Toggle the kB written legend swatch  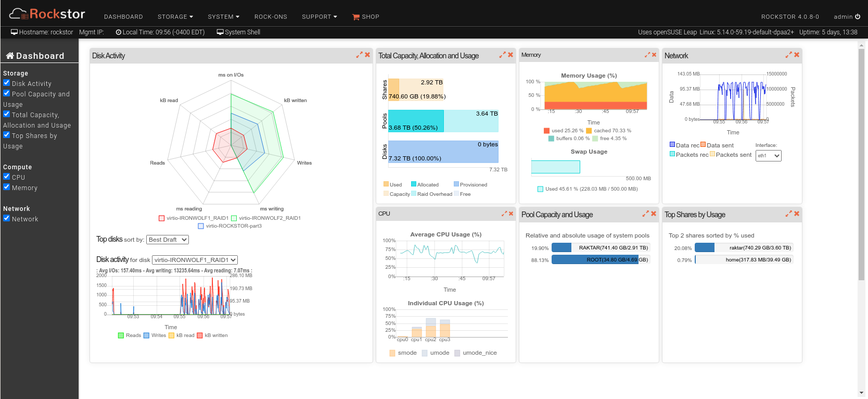199,335
